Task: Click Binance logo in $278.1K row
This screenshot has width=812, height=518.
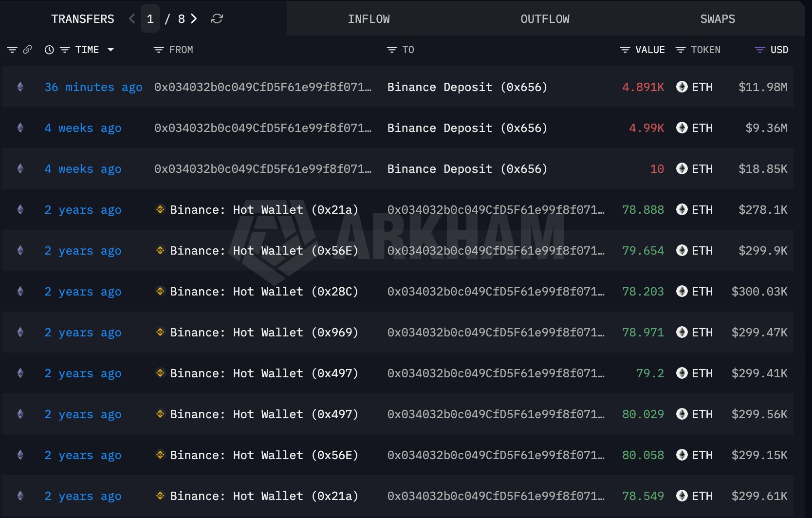Action: pos(160,209)
